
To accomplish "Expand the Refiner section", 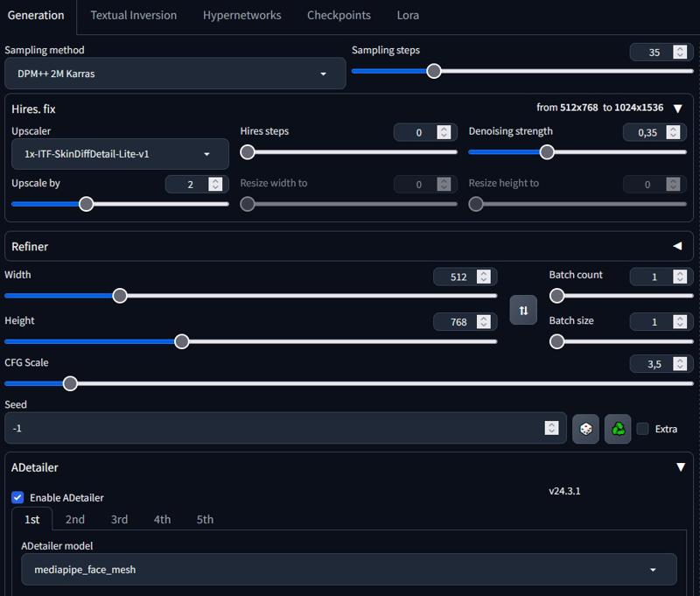I will (677, 247).
